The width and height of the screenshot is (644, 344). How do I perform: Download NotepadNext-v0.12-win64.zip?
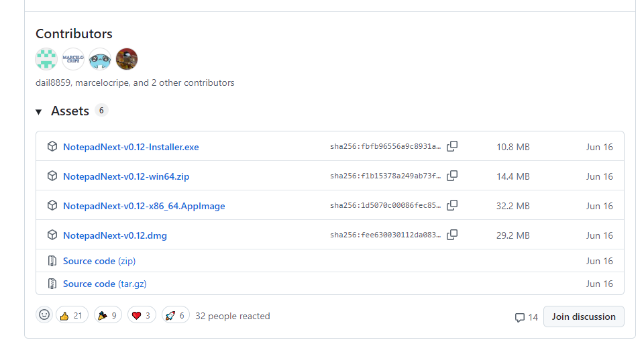126,176
